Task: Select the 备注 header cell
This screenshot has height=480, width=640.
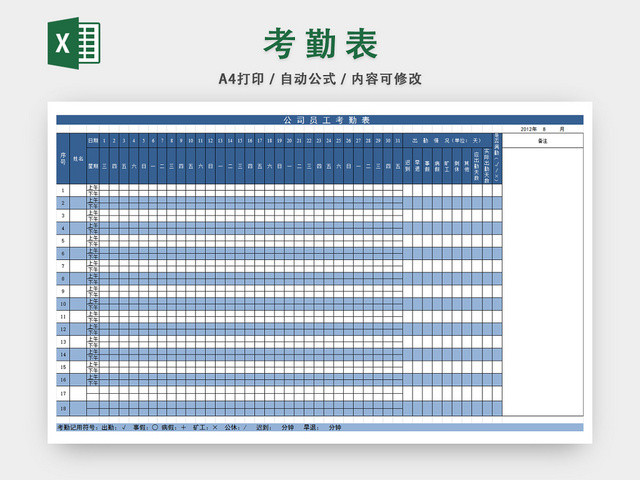Action: click(x=542, y=140)
